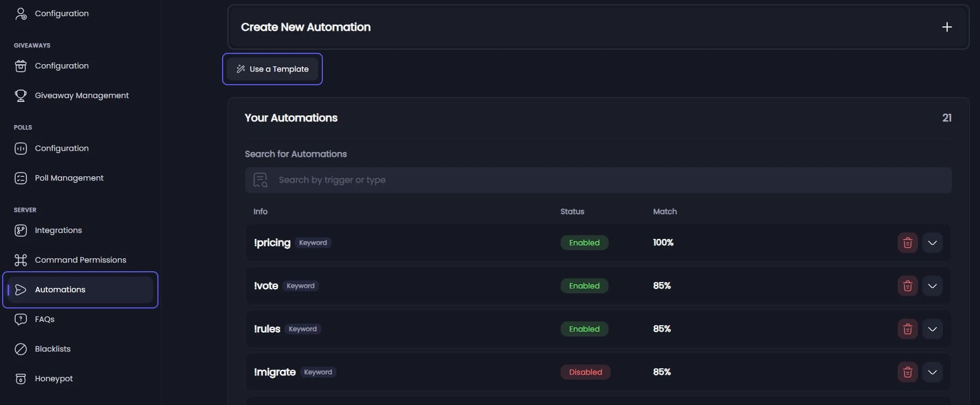Click the 100% match value for !pricing
The height and width of the screenshot is (405, 980).
(663, 243)
